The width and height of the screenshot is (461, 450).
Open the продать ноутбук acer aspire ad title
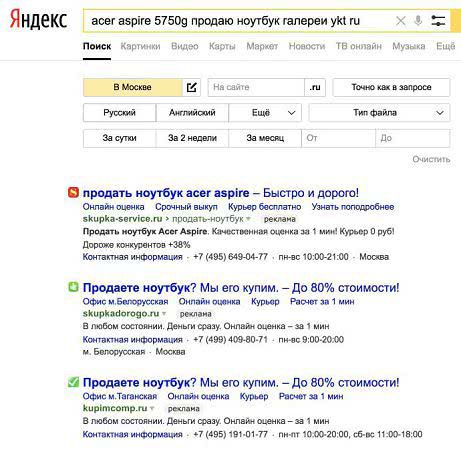click(221, 193)
